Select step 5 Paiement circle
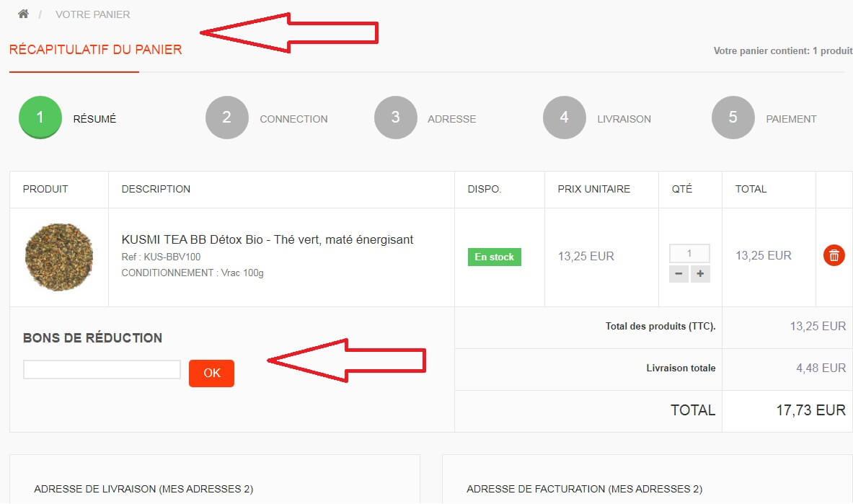Screen dimensions: 853x504 (733, 118)
